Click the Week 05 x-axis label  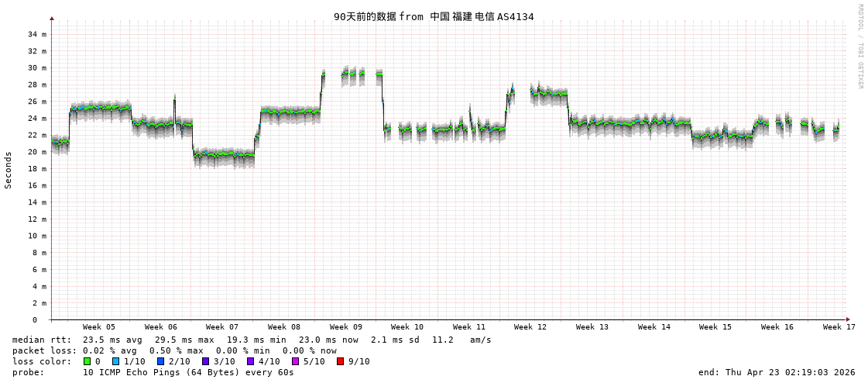(99, 327)
